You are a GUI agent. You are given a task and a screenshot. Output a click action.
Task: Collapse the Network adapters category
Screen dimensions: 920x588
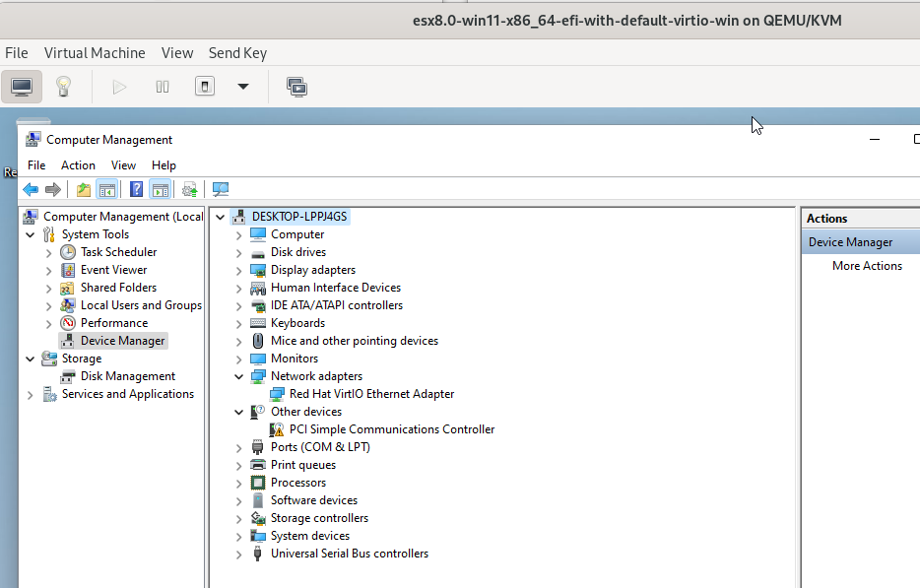(238, 377)
